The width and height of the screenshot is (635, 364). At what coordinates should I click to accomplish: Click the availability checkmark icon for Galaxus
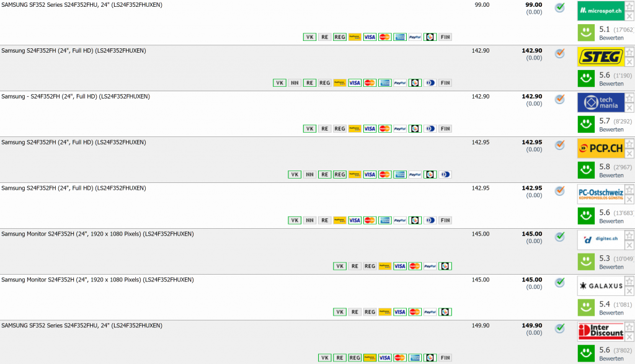[x=559, y=283]
